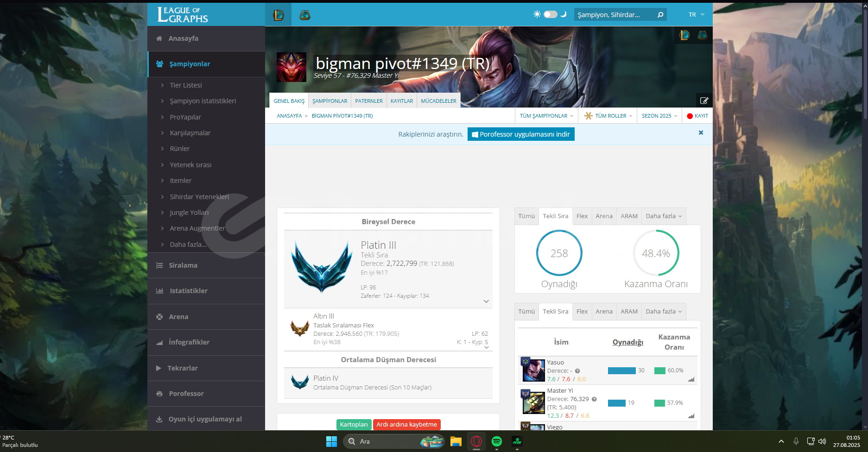Open TÜM ROLLER filter dropdown

pos(608,116)
